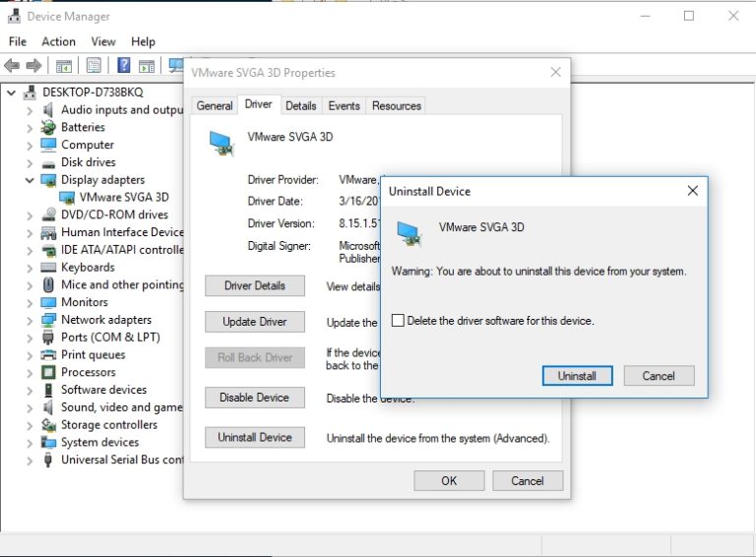Expand the Network adapters category
The image size is (756, 557).
(30, 322)
